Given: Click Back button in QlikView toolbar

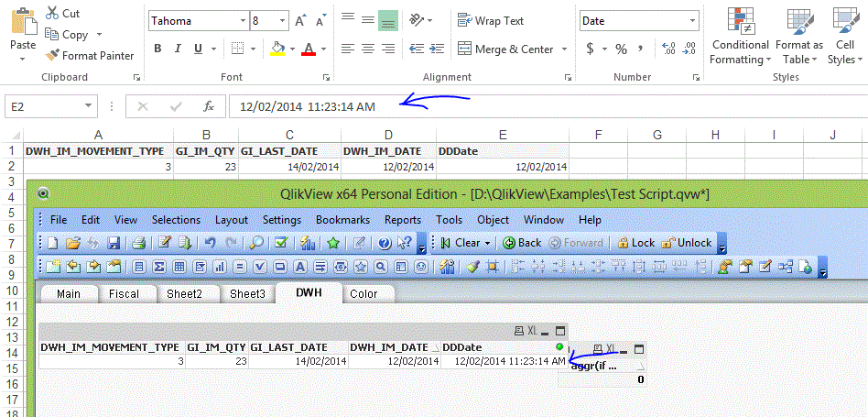Looking at the screenshot, I should click(522, 243).
